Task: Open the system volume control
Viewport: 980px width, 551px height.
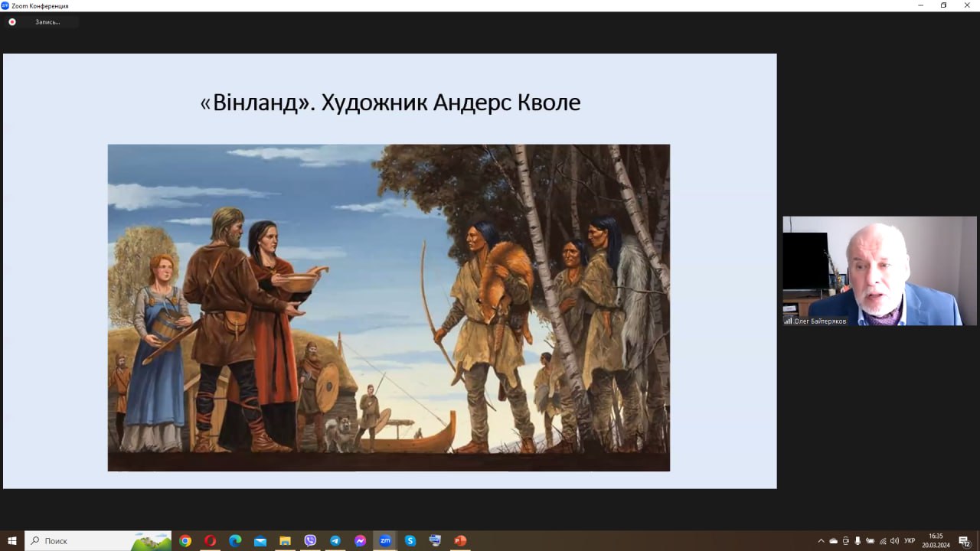Action: pos(894,540)
